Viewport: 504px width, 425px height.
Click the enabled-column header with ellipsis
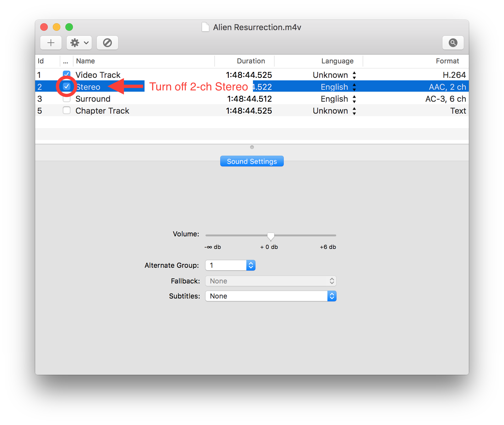click(66, 61)
